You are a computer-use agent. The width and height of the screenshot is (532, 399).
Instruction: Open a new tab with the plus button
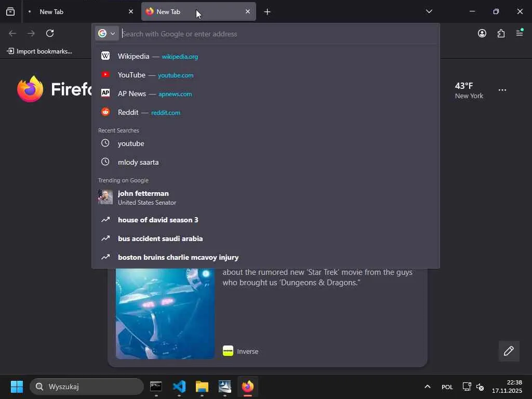[267, 12]
